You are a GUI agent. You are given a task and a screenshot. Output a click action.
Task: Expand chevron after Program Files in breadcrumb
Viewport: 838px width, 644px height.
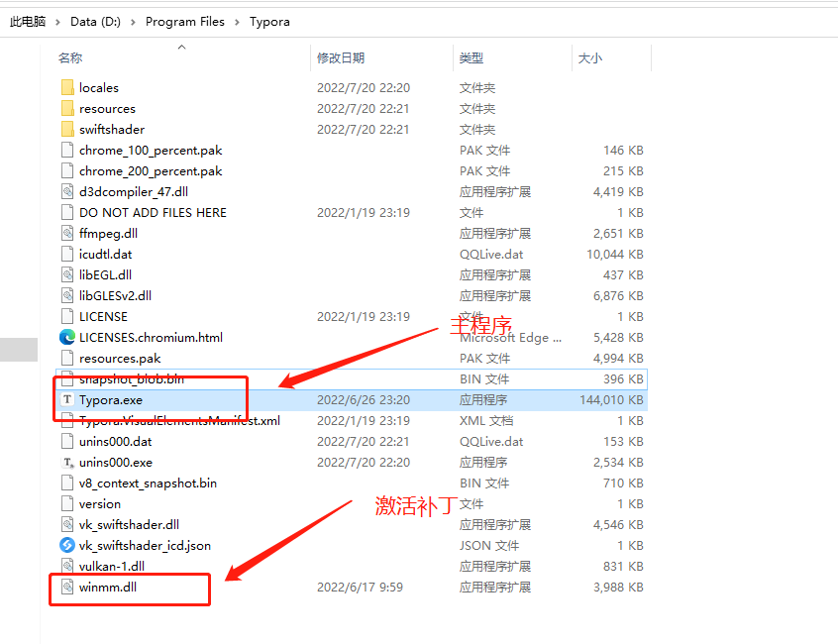pyautogui.click(x=237, y=23)
